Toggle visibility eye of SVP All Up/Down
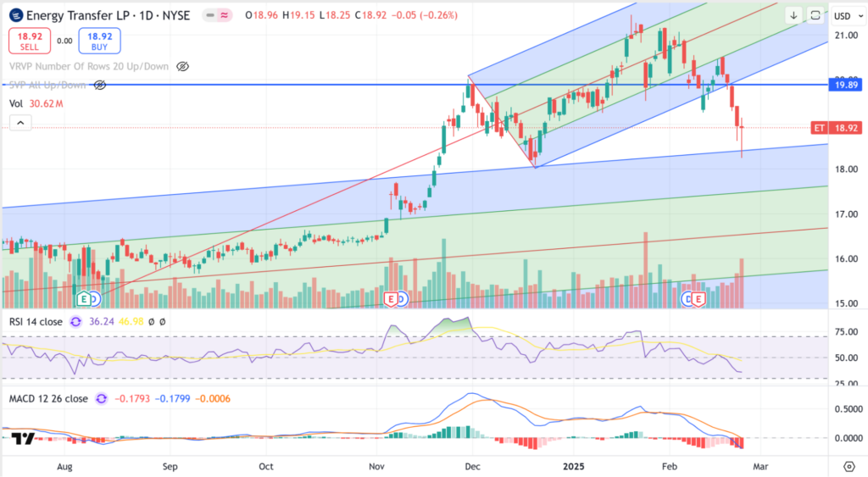This screenshot has height=477, width=868. pyautogui.click(x=100, y=86)
